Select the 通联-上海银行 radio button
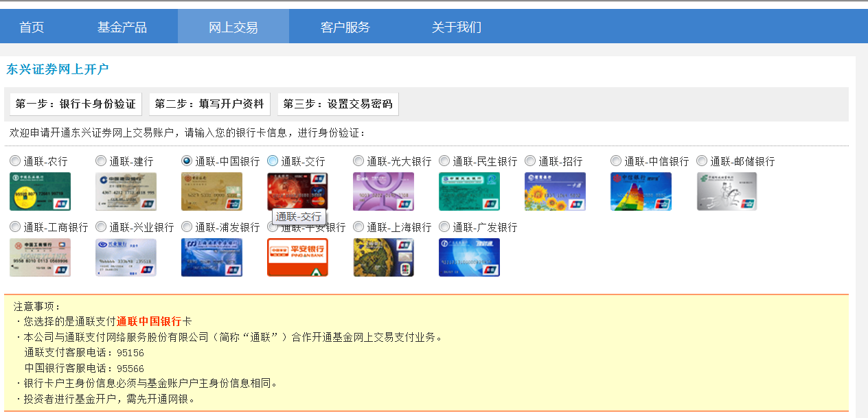This screenshot has height=418, width=868. [358, 227]
